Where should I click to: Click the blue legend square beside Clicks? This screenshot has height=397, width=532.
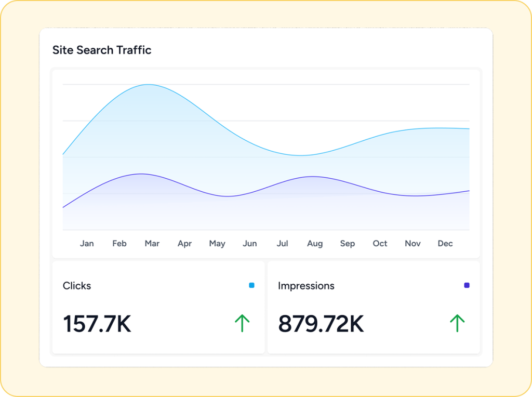click(252, 285)
